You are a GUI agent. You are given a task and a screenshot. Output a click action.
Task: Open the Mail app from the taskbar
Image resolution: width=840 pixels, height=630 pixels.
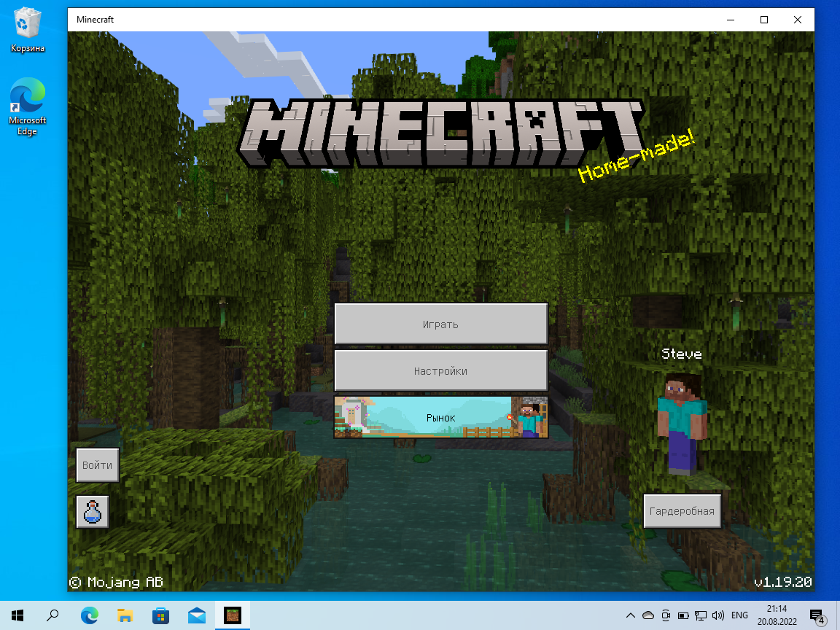click(x=197, y=615)
